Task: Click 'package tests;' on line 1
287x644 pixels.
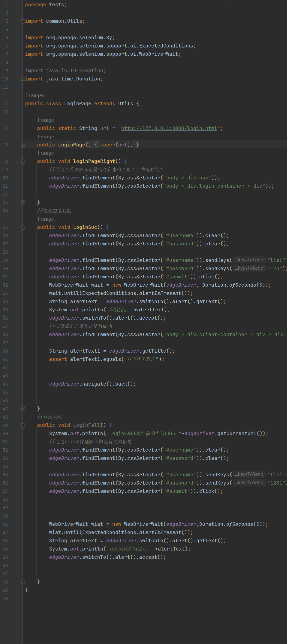Action: [x=46, y=5]
